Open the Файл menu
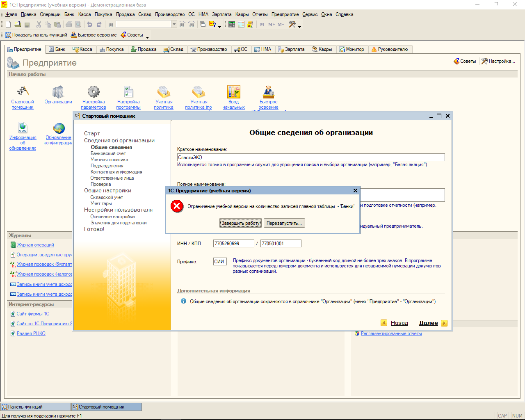The height and width of the screenshot is (420, 525). pos(11,14)
